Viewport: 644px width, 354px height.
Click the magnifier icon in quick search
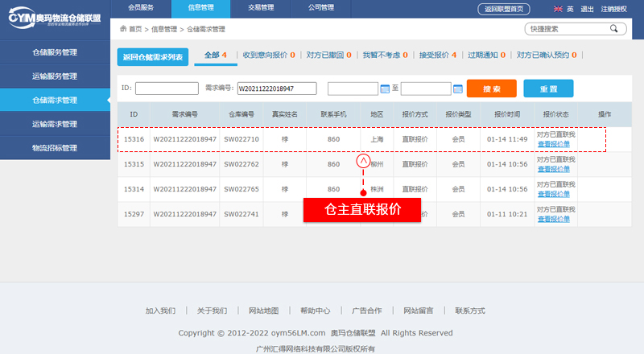tap(615, 29)
